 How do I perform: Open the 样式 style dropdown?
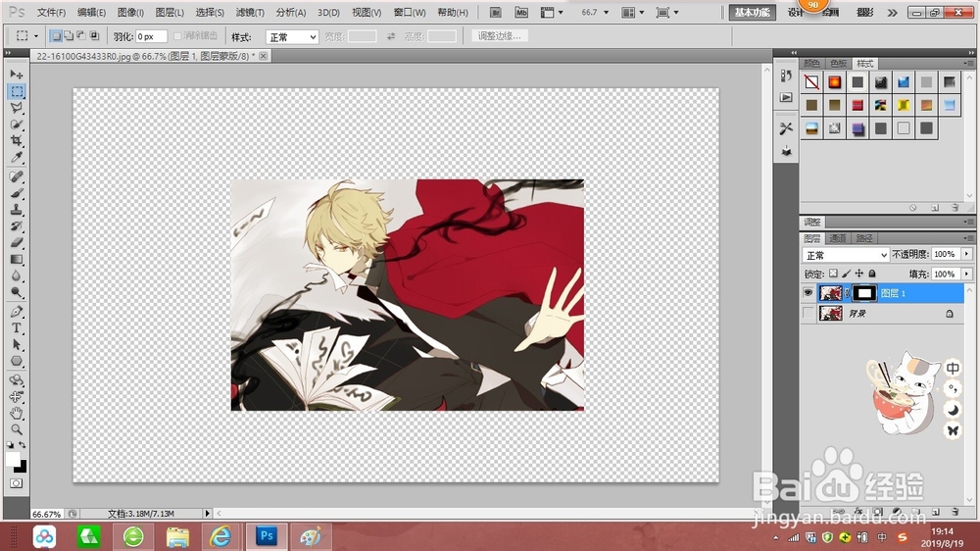point(292,37)
